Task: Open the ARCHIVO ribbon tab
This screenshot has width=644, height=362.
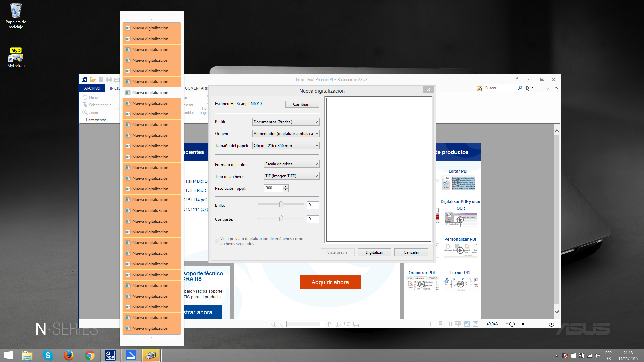Action: tap(92, 88)
